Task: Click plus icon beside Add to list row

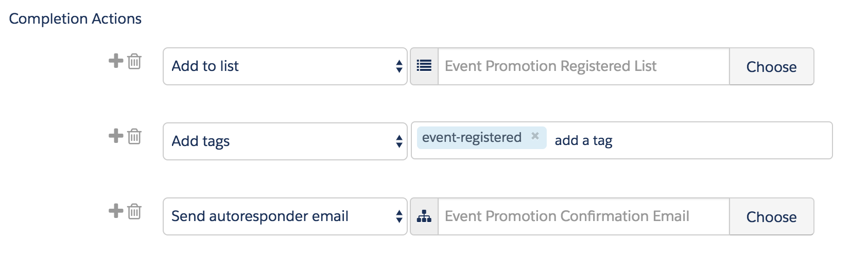Action: pos(116,61)
